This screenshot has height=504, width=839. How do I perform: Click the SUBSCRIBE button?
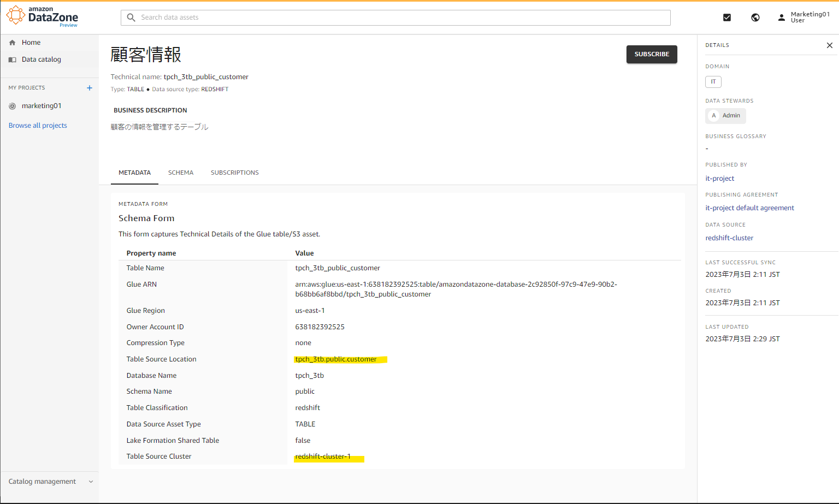coord(652,54)
